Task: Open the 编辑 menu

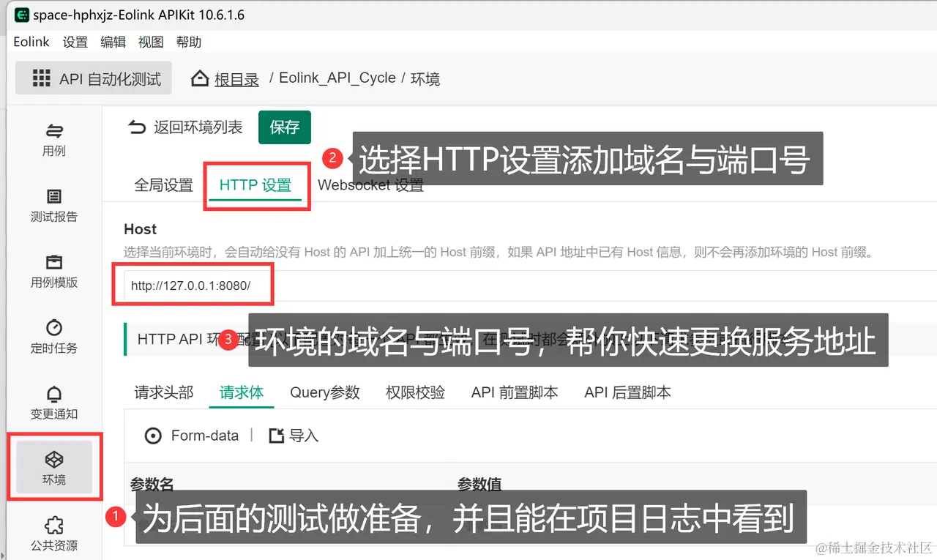Action: [x=113, y=42]
